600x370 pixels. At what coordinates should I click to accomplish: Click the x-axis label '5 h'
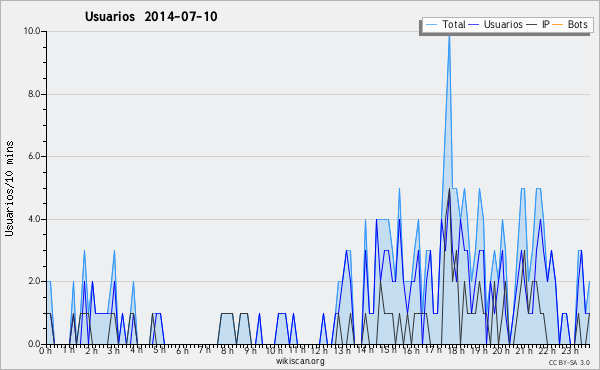tap(159, 350)
